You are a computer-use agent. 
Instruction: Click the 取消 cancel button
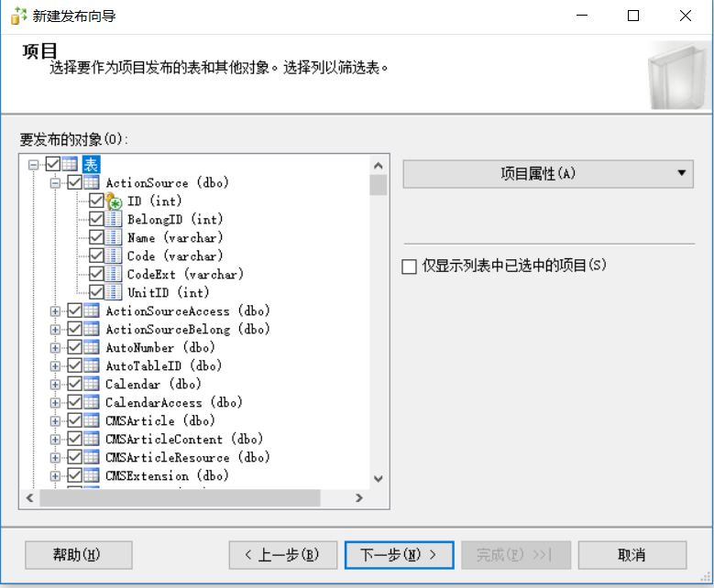point(632,555)
